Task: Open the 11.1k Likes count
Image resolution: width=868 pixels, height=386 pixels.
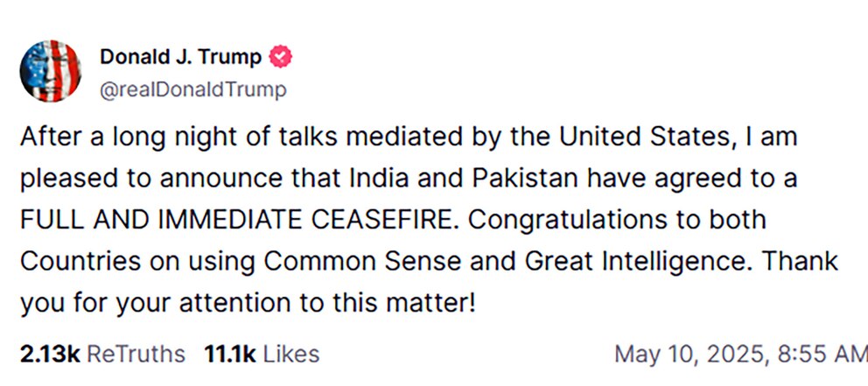Action: click(229, 354)
